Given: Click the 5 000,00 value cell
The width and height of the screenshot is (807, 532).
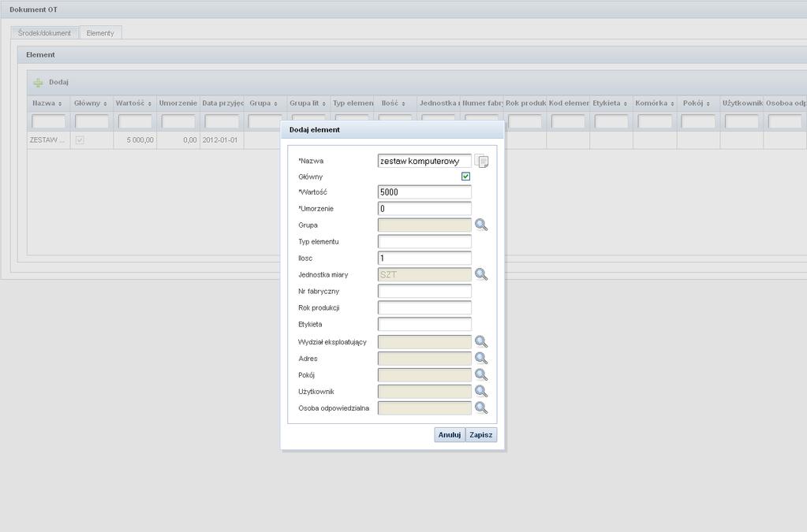Looking at the screenshot, I should (x=135, y=140).
